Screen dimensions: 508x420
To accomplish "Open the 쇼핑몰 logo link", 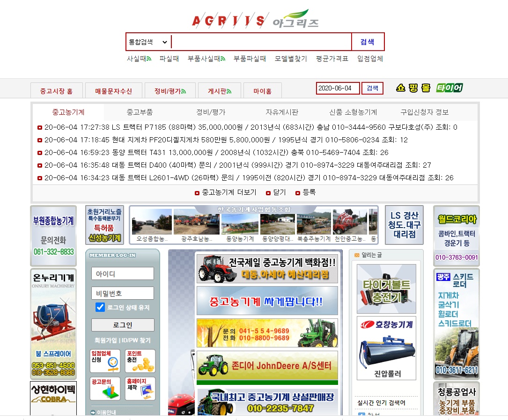I will pos(413,88).
